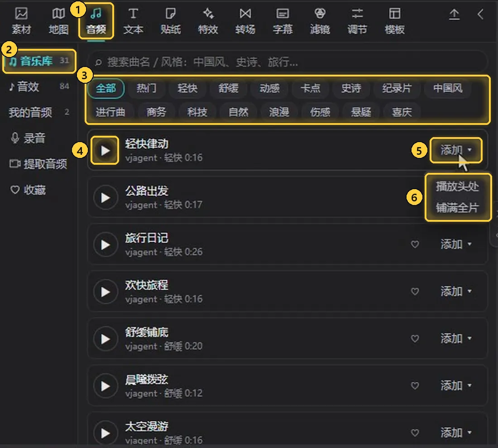Favorite the 晨曦拨弦 track

(415, 386)
